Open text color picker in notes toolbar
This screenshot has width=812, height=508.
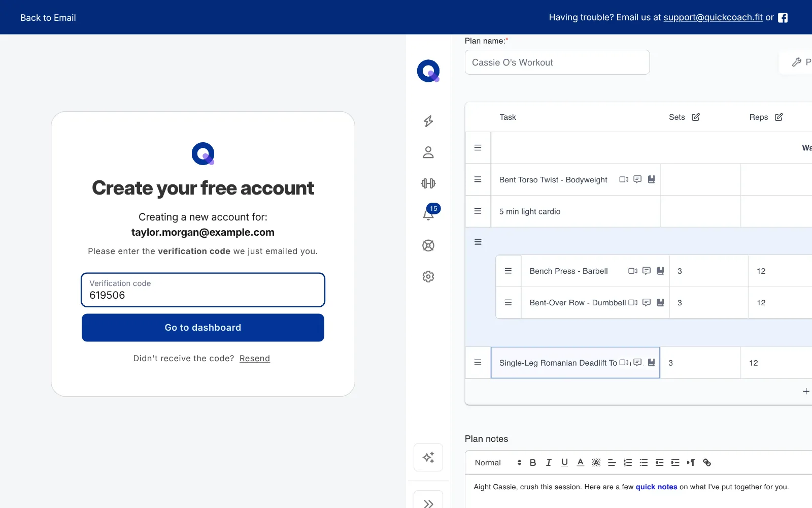(x=581, y=462)
